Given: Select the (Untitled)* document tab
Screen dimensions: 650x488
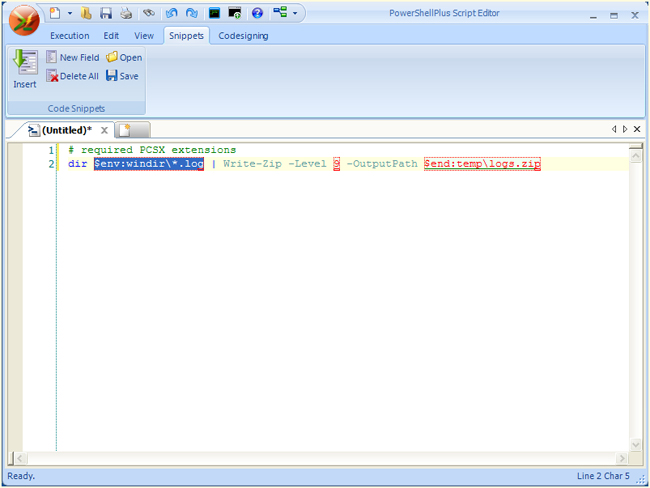Looking at the screenshot, I should 66,130.
